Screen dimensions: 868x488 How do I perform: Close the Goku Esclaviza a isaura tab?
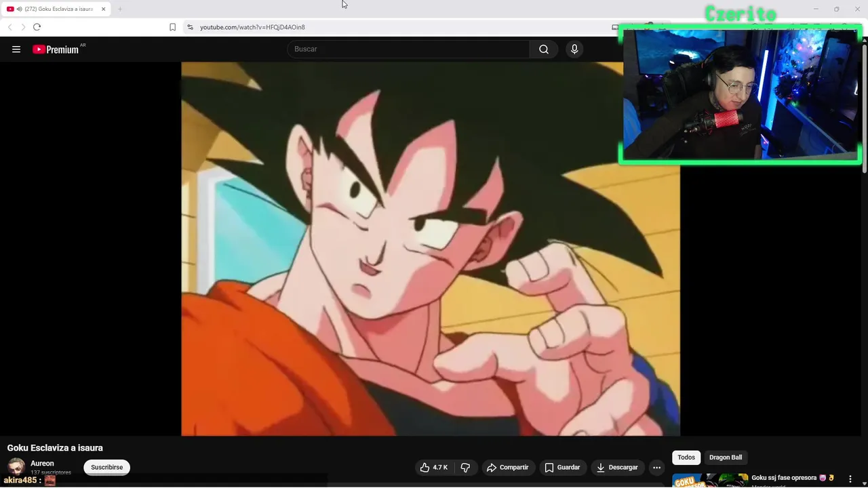pos(103,9)
